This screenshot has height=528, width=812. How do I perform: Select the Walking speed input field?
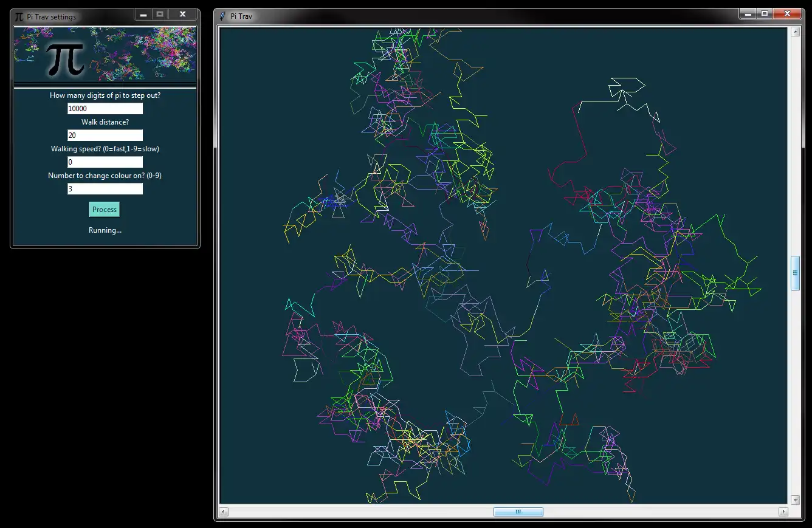[105, 162]
